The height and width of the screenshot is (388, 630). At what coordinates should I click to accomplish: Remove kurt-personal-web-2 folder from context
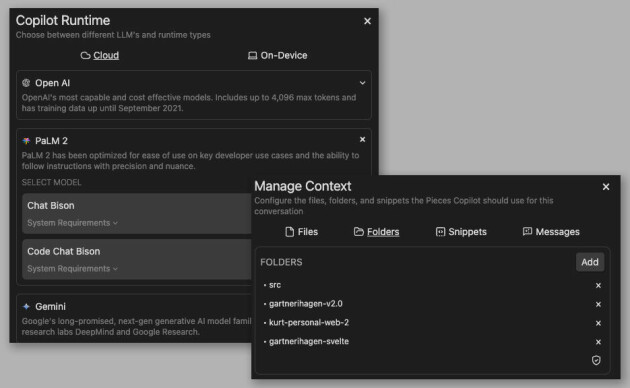click(x=598, y=323)
